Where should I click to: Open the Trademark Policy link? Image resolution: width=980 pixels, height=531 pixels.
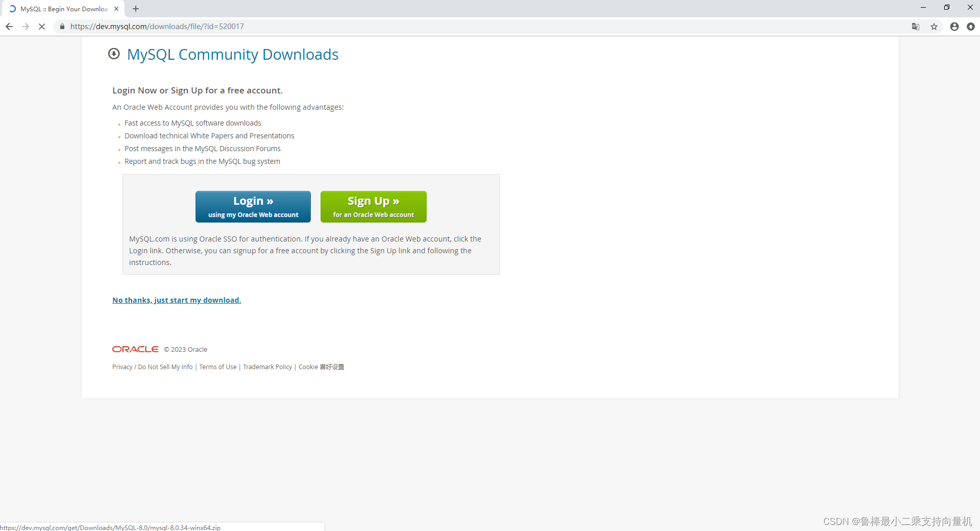[267, 367]
